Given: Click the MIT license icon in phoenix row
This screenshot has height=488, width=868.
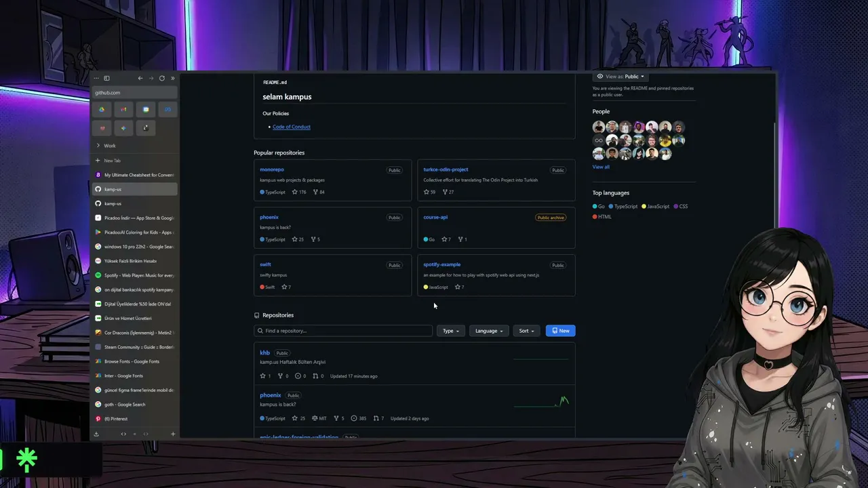Looking at the screenshot, I should click(315, 418).
